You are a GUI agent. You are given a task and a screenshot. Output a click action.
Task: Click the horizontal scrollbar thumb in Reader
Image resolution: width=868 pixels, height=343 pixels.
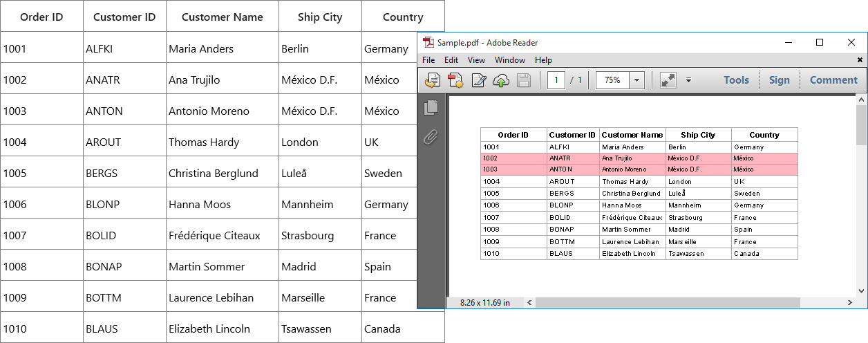coord(668,303)
